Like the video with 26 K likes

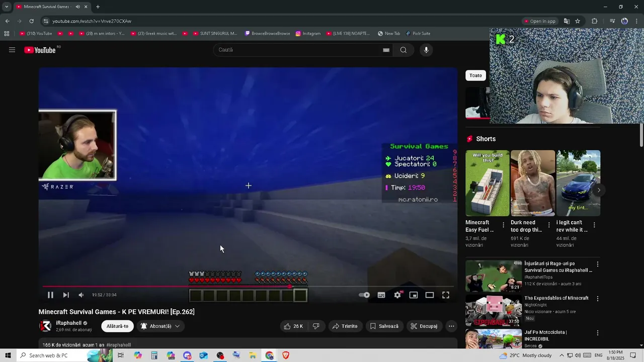point(293,326)
